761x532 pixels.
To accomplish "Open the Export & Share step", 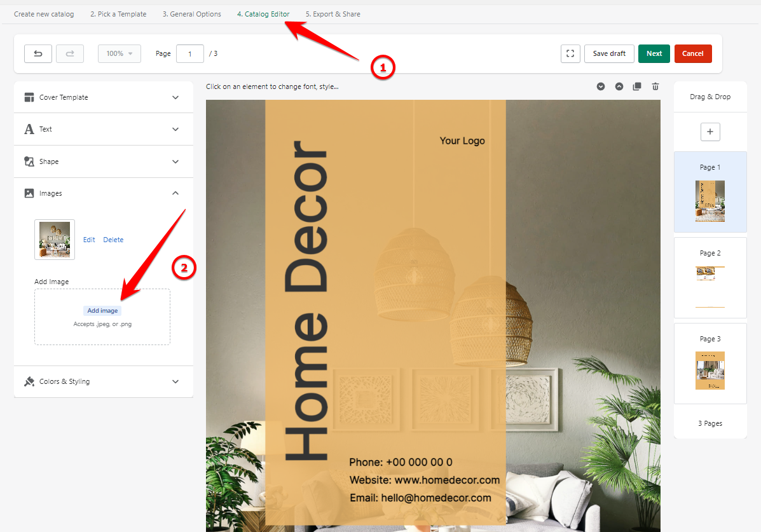I will point(333,14).
